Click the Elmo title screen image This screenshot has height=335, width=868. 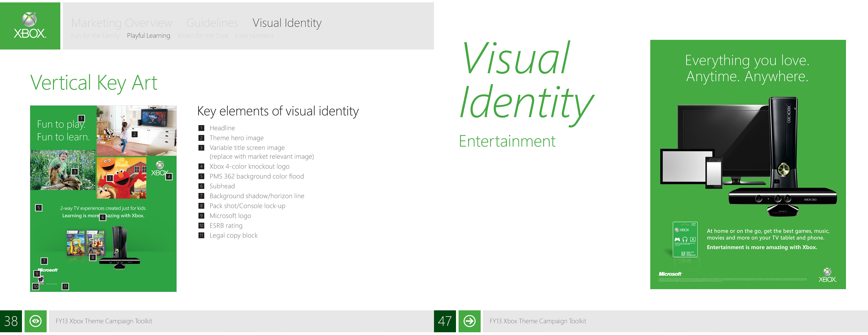pos(122,178)
